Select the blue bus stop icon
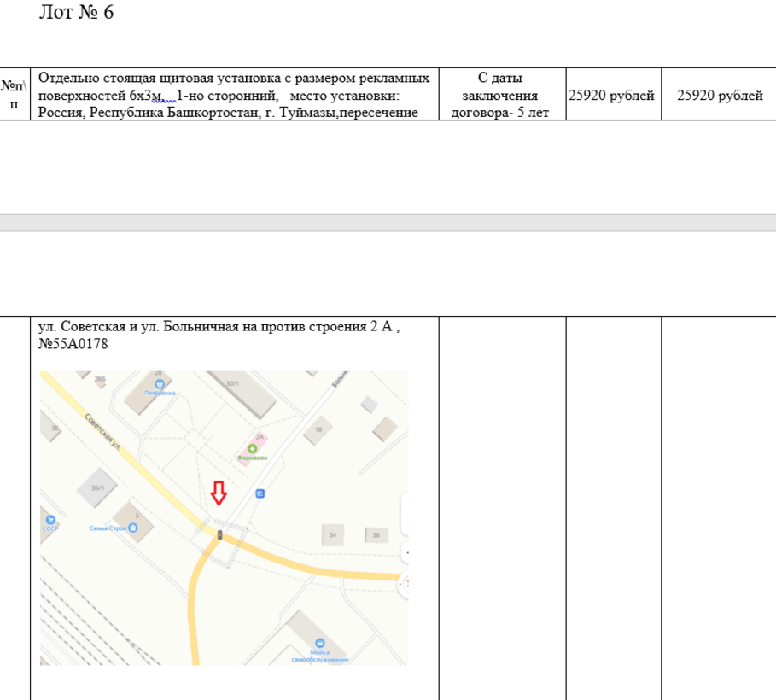This screenshot has height=700, width=776. 260,493
